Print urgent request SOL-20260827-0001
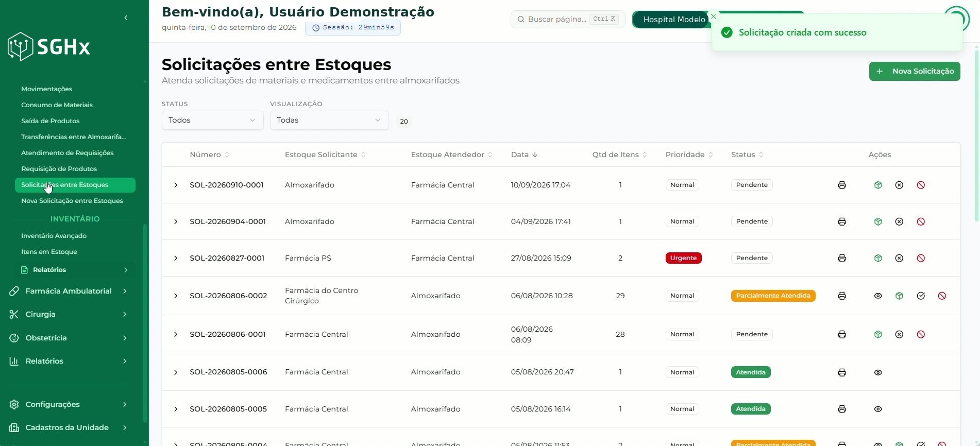The width and height of the screenshot is (980, 446). point(842,258)
